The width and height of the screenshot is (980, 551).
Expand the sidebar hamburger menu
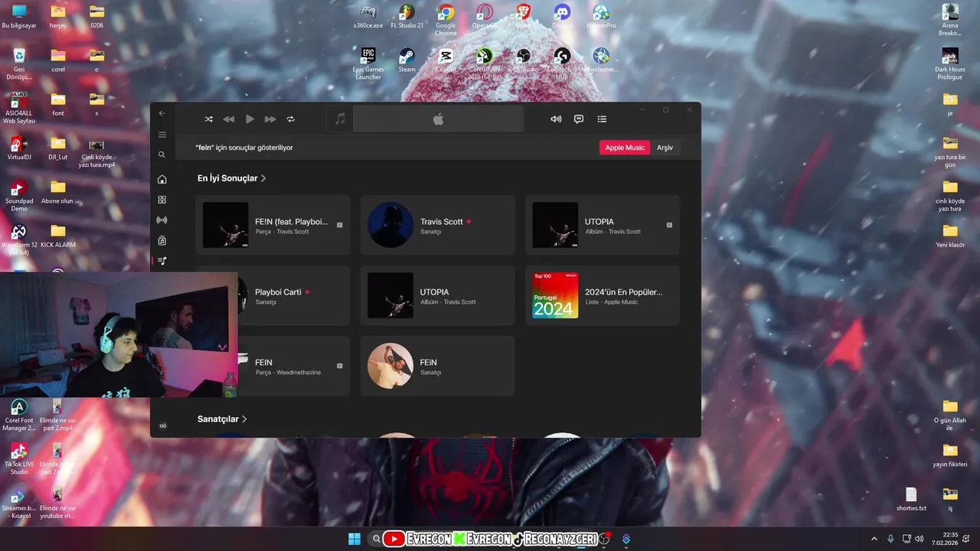coord(162,135)
